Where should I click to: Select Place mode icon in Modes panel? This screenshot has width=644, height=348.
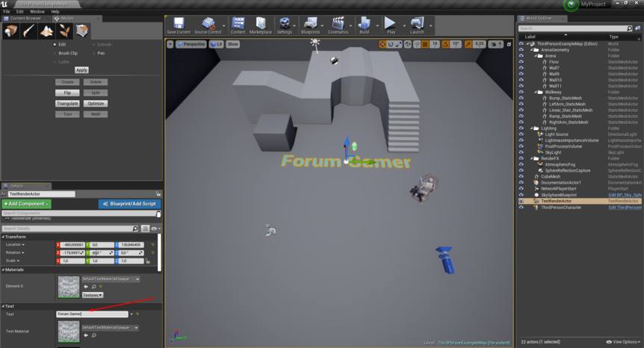pyautogui.click(x=11, y=31)
